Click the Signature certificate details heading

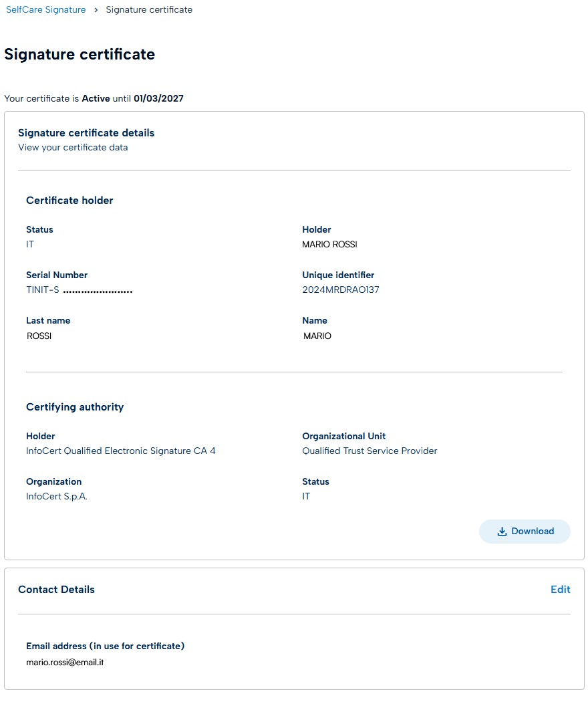click(86, 133)
